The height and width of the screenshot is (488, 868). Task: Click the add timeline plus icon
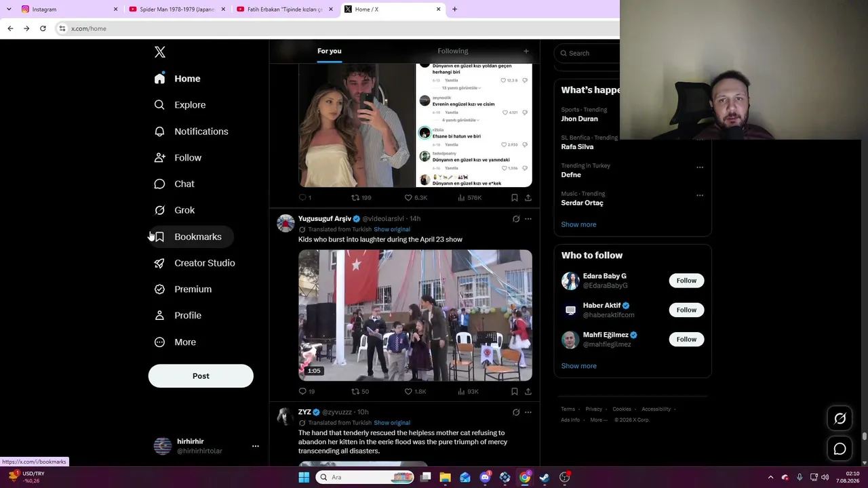pyautogui.click(x=526, y=51)
